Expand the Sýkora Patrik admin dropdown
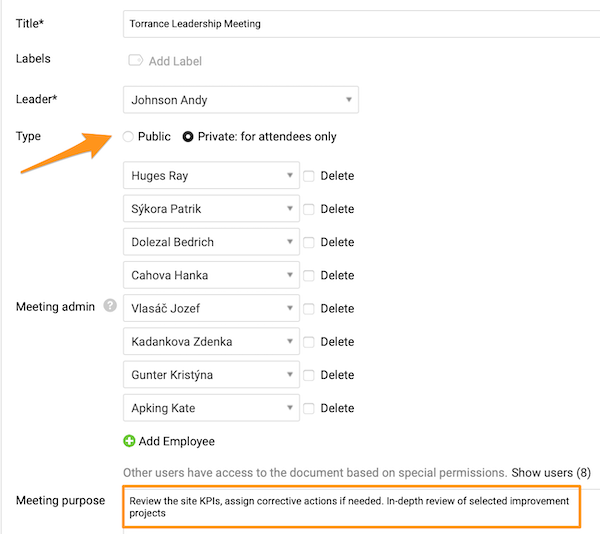The width and height of the screenshot is (600, 534). click(211, 209)
